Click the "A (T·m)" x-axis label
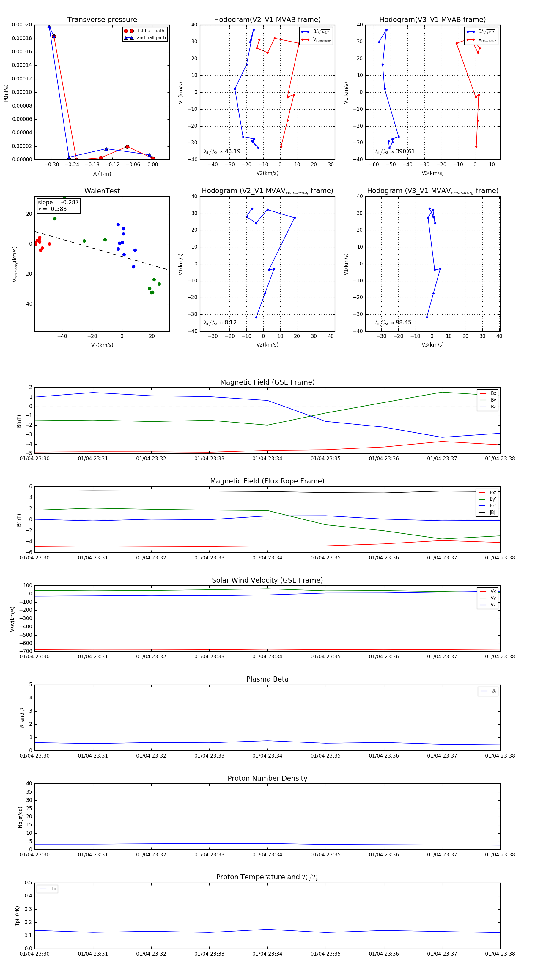535x980 pixels. click(102, 174)
